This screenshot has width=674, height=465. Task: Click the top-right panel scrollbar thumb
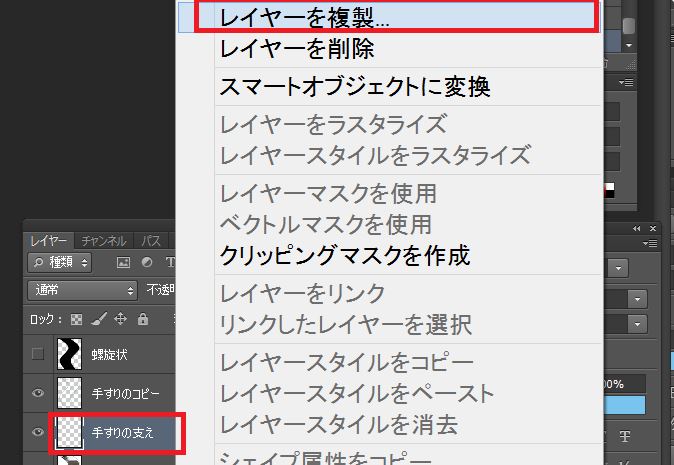pyautogui.click(x=628, y=25)
